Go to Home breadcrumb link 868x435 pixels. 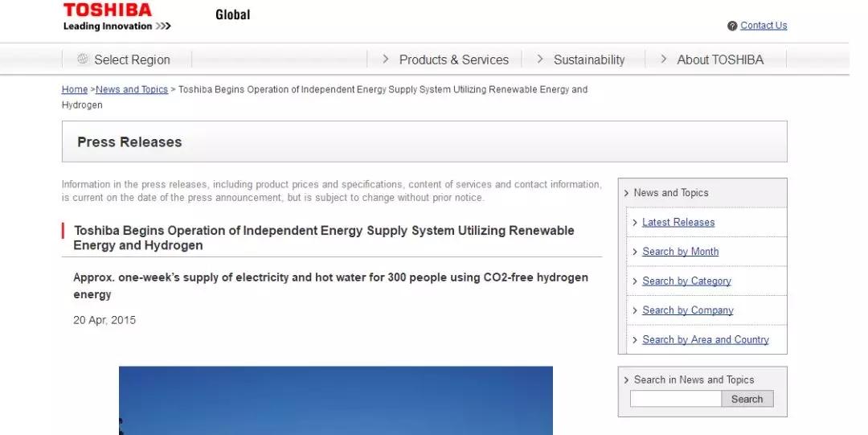(75, 89)
